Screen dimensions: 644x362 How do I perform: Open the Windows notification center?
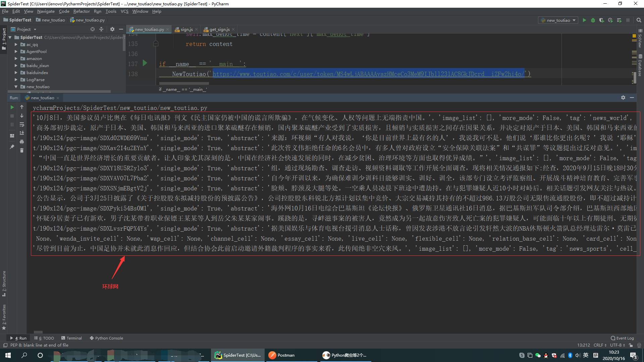634,355
